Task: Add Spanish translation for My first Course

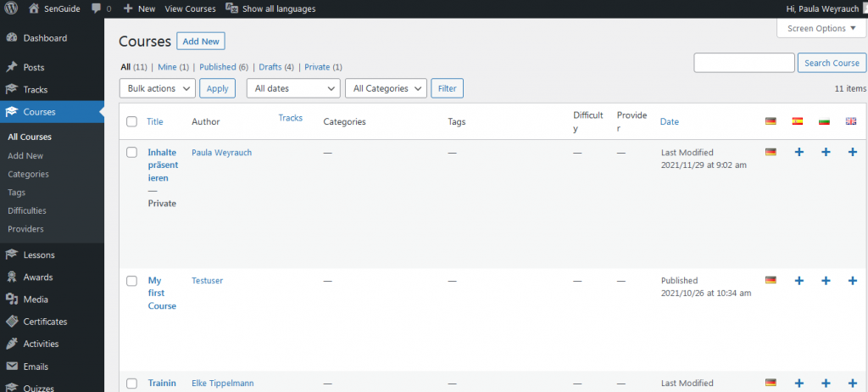Action: click(x=798, y=280)
